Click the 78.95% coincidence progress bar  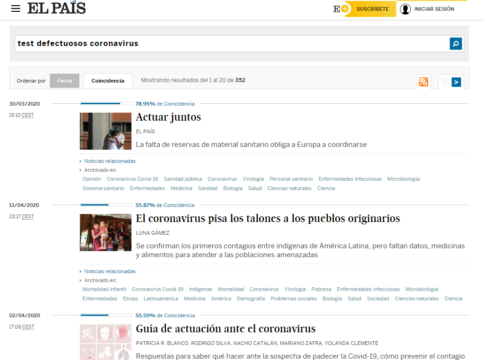click(x=106, y=104)
